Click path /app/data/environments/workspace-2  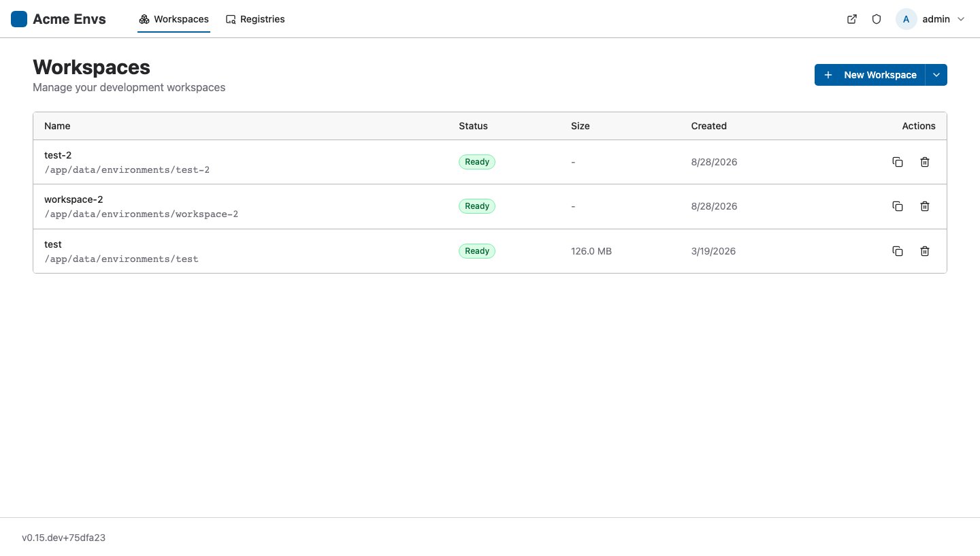pyautogui.click(x=141, y=214)
